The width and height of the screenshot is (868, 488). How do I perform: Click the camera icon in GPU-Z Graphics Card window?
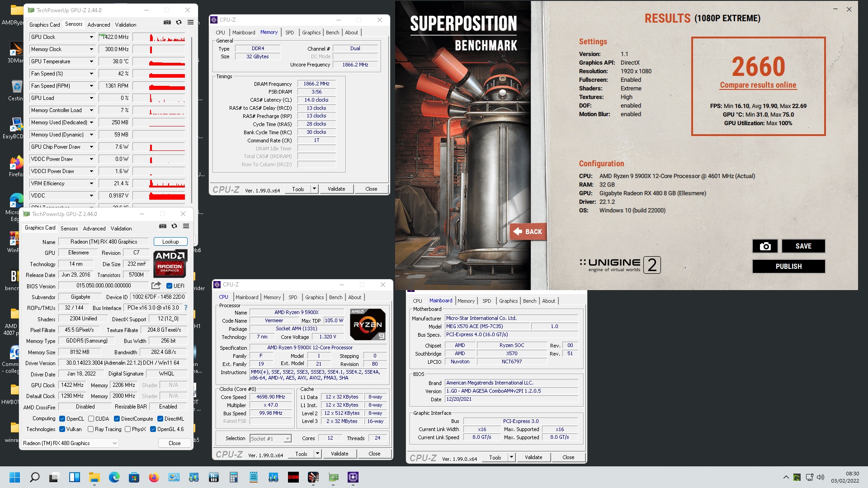(162, 226)
